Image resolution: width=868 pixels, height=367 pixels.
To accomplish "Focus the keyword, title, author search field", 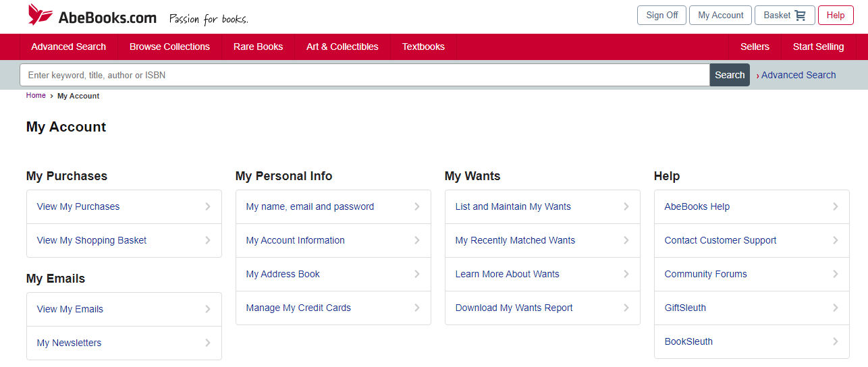I will [364, 75].
